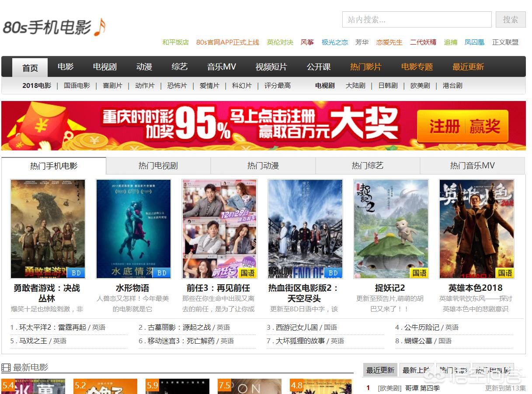Click the 风筝 hot keyword link
Viewport: 532px width, 394px height.
click(x=307, y=42)
